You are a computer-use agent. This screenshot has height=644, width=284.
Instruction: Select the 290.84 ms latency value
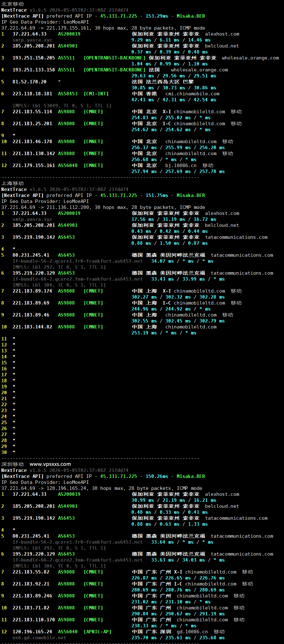pyautogui.click(x=144, y=614)
